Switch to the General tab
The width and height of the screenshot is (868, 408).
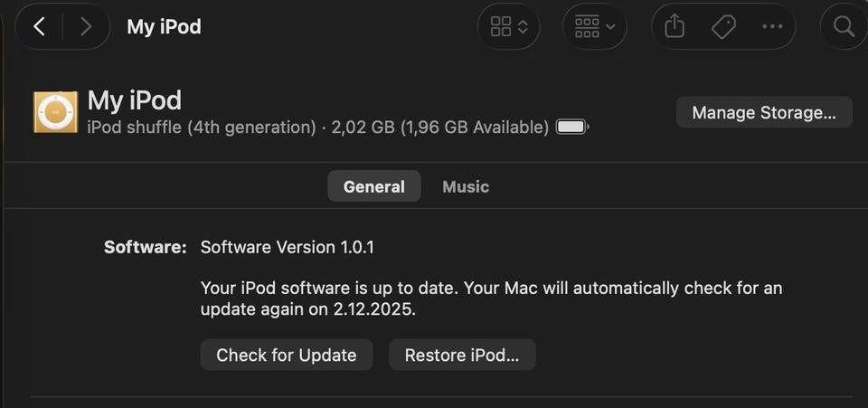click(x=373, y=186)
